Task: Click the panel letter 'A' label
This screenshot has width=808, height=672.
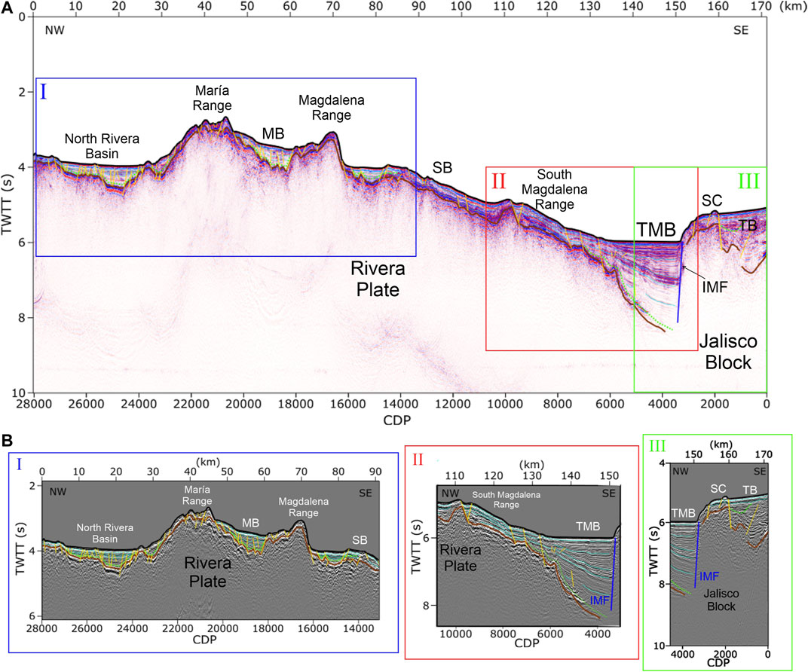Action: 7,9
